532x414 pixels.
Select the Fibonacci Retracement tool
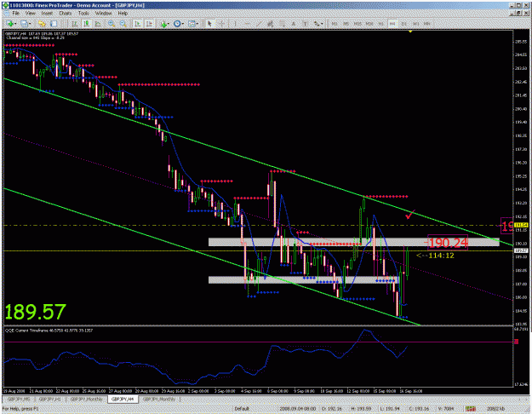pos(282,24)
